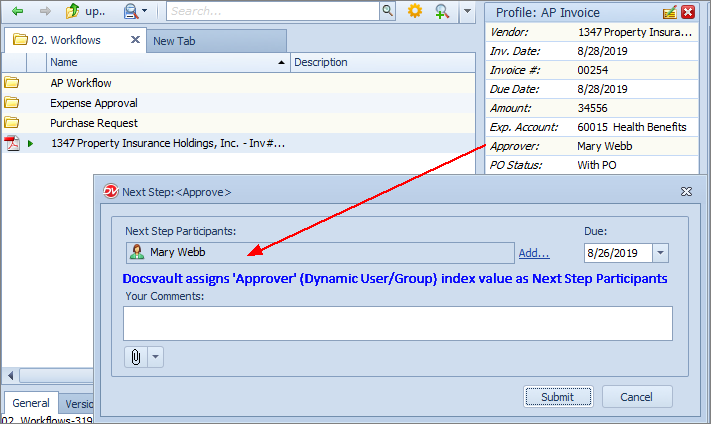Select the 1347 Property Insurance Holdings document
Image resolution: width=711 pixels, height=424 pixels.
(168, 143)
